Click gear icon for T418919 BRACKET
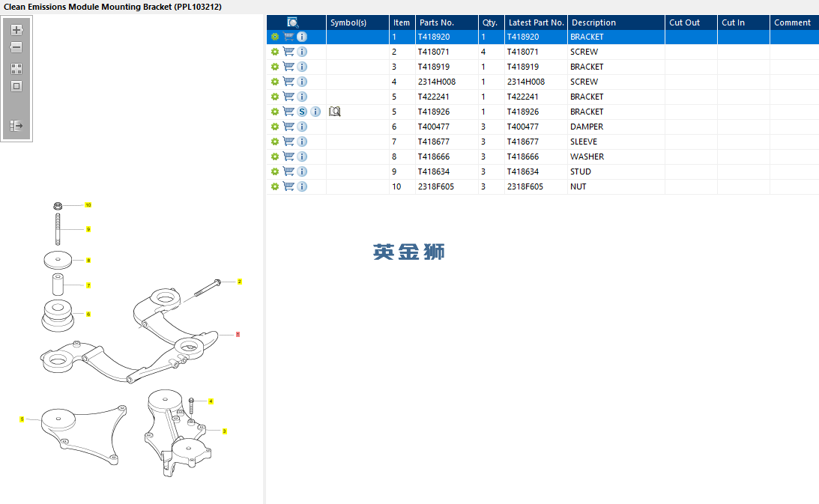 tap(275, 67)
